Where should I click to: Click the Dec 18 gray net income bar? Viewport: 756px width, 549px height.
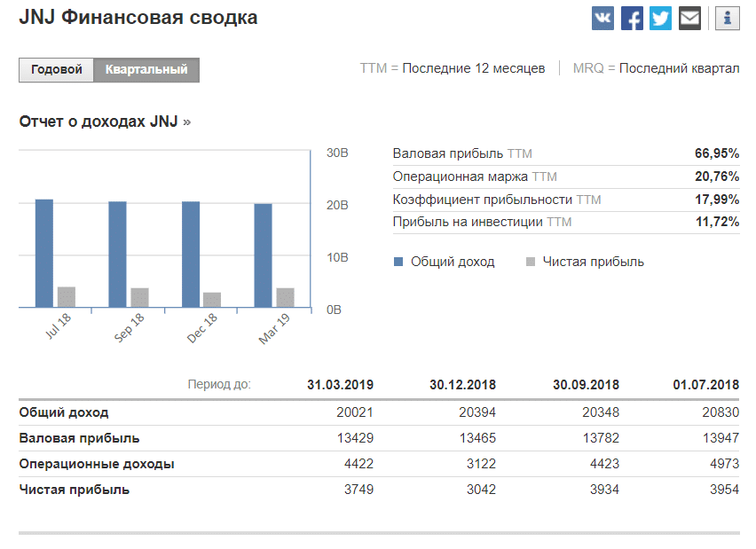(x=212, y=300)
